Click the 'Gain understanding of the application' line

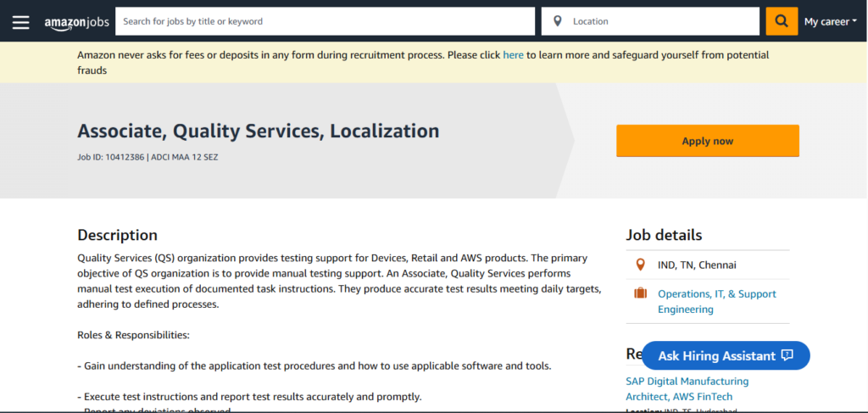tap(314, 366)
